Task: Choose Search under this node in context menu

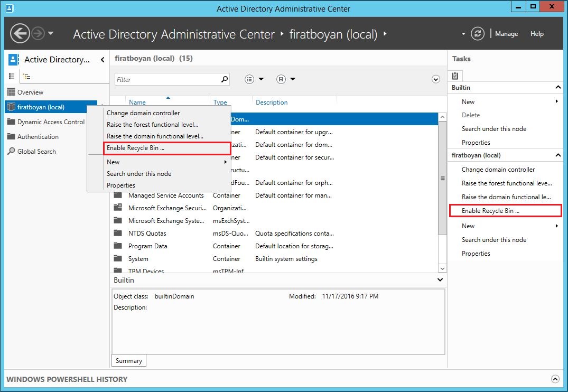Action: click(139, 173)
